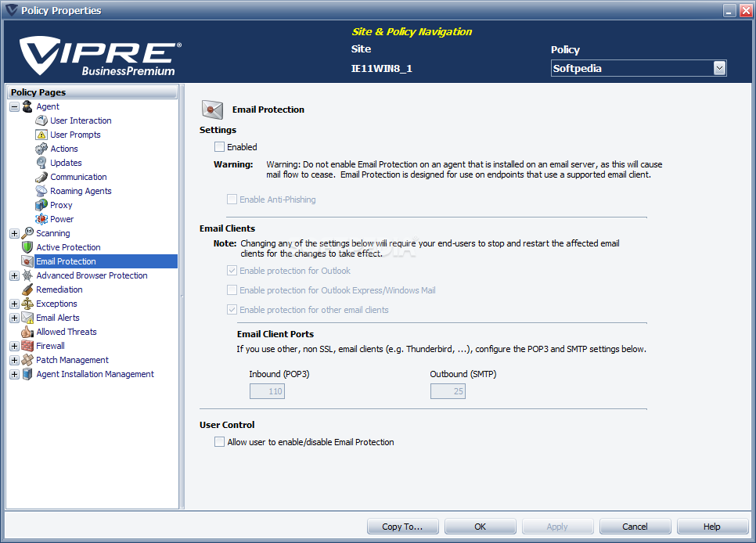Tick the Enabled checkbox under Settings

tap(219, 146)
